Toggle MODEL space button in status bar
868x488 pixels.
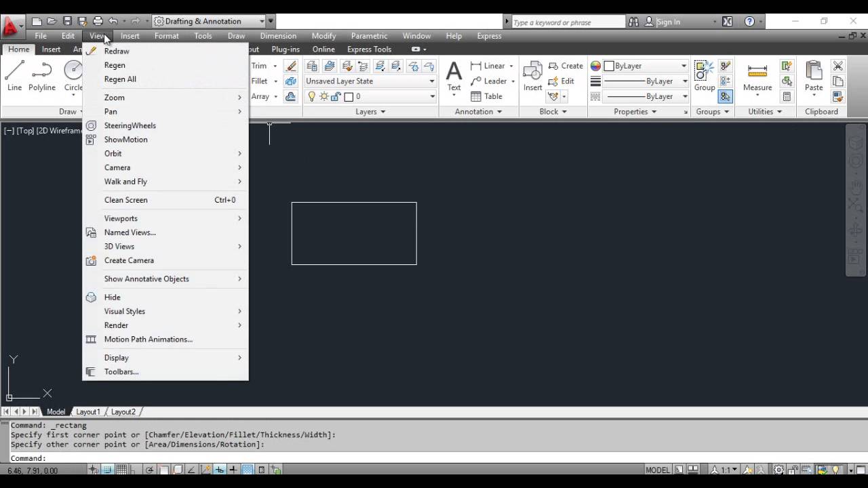click(658, 470)
